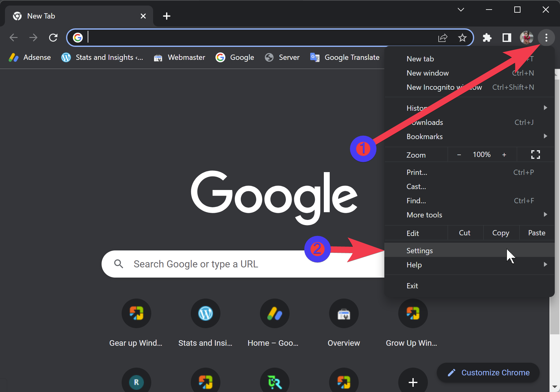Click the browser Forward arrow
Viewport: 560px width, 392px height.
[33, 38]
